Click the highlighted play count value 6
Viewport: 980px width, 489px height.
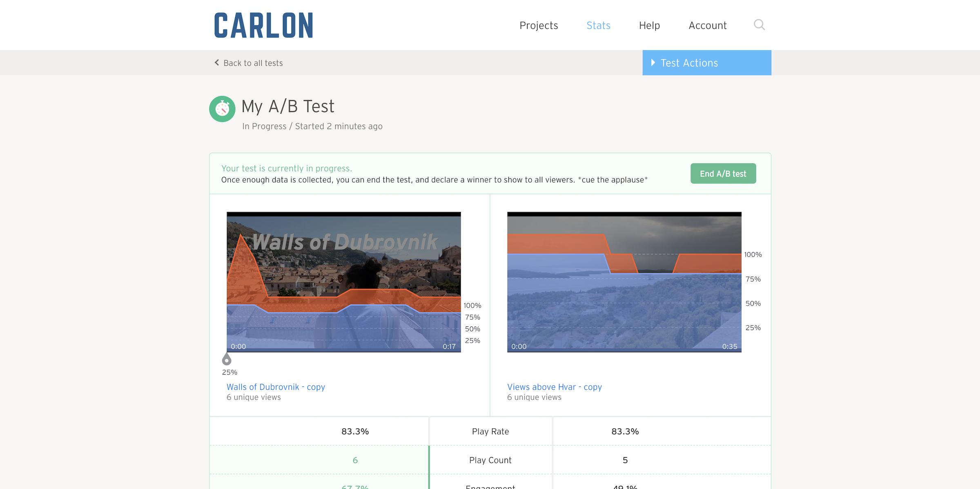(355, 460)
